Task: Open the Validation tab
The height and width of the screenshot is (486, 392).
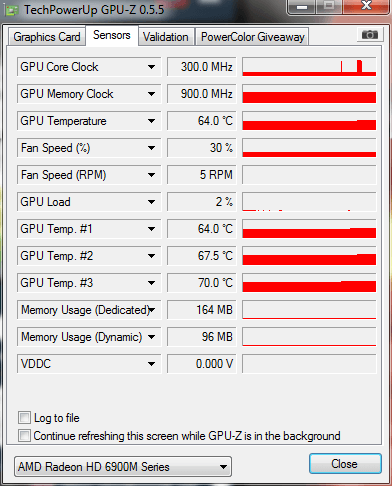Action: pos(166,37)
